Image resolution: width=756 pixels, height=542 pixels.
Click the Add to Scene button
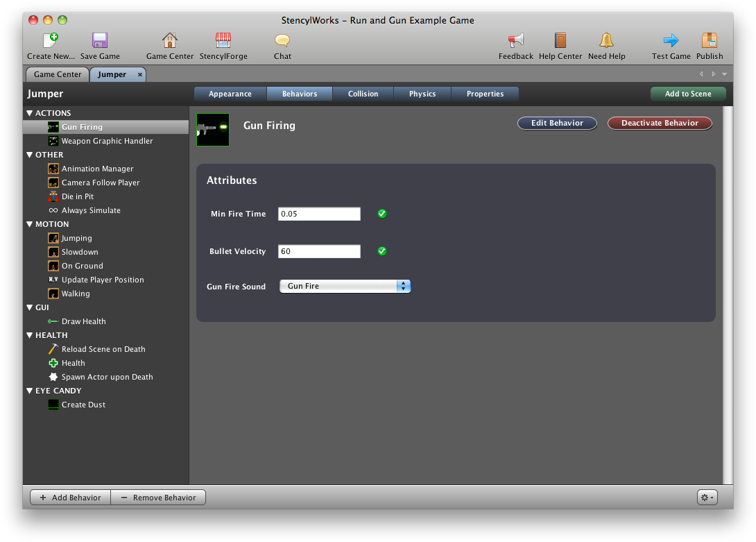(x=687, y=94)
